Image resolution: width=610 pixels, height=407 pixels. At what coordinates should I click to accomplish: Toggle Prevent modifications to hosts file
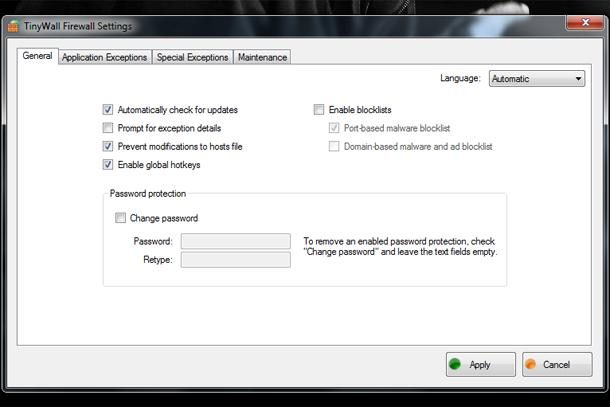click(108, 146)
